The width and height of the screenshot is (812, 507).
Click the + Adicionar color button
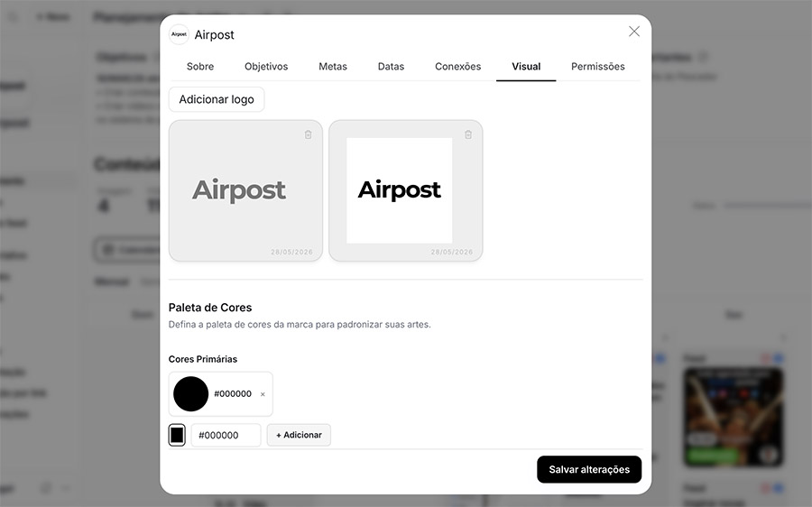click(299, 435)
